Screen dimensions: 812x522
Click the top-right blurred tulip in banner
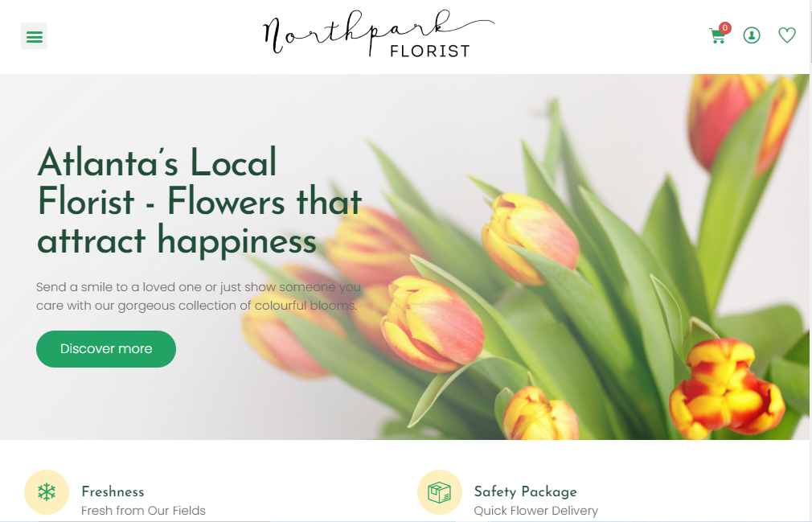(741, 121)
